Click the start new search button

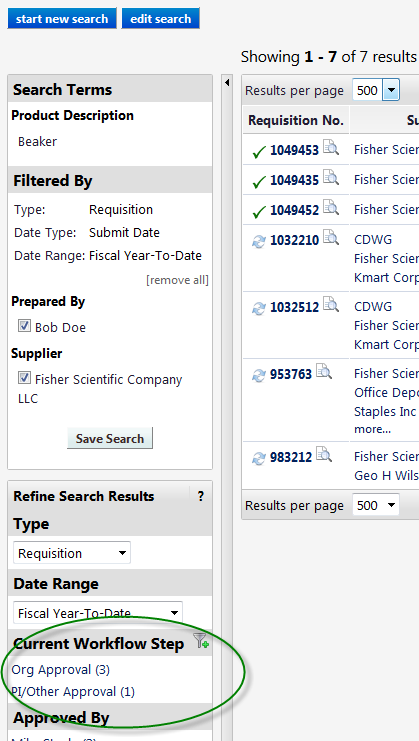pos(62,18)
